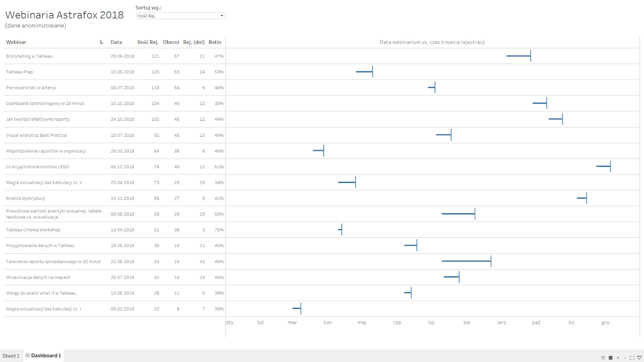Enter full screen mode
Image resolution: width=644 pixels, height=362 pixels.
(632, 358)
